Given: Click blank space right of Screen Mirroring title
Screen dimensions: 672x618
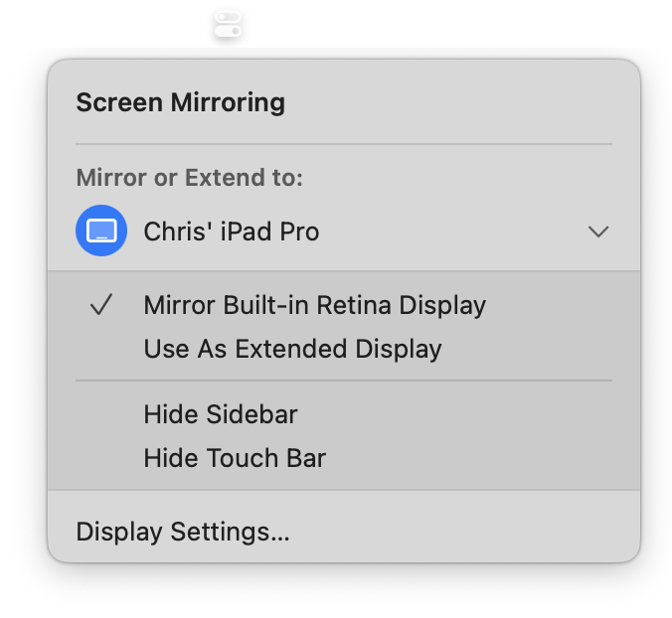Looking at the screenshot, I should (447, 102).
